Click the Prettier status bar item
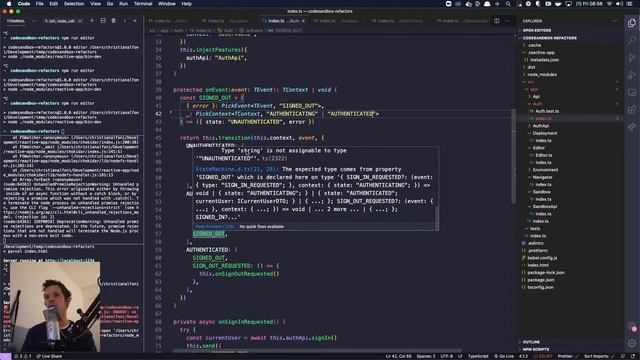The height and width of the screenshot is (360, 640). coord(567,356)
